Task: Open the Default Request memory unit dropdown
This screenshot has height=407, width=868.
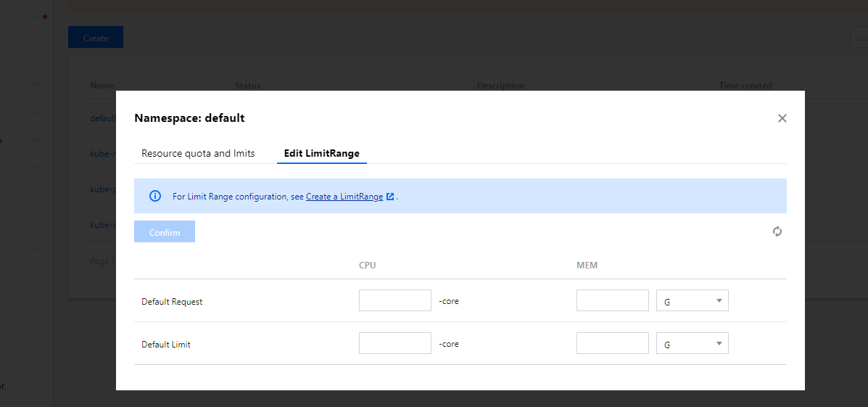Action: pos(692,301)
